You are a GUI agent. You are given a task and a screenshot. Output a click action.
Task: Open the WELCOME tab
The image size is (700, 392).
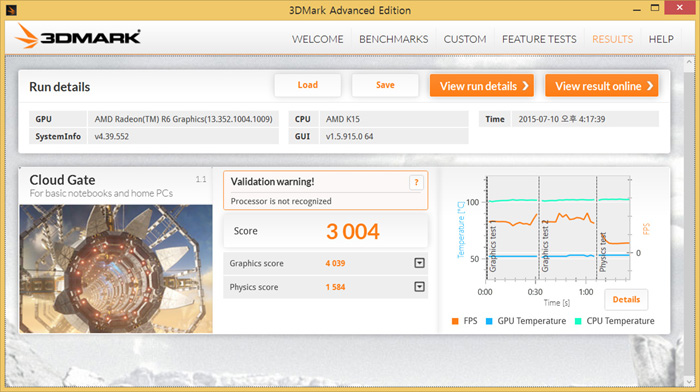tap(317, 39)
